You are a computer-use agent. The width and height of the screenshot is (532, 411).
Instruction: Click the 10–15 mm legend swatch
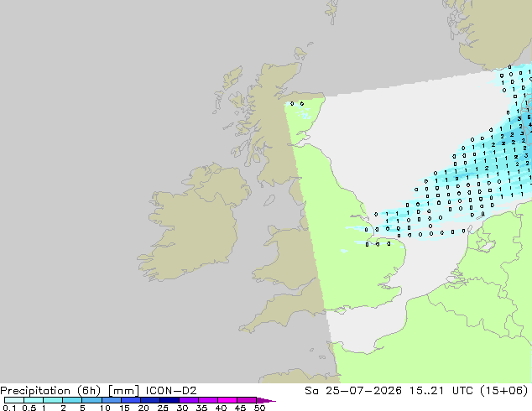click(x=111, y=400)
